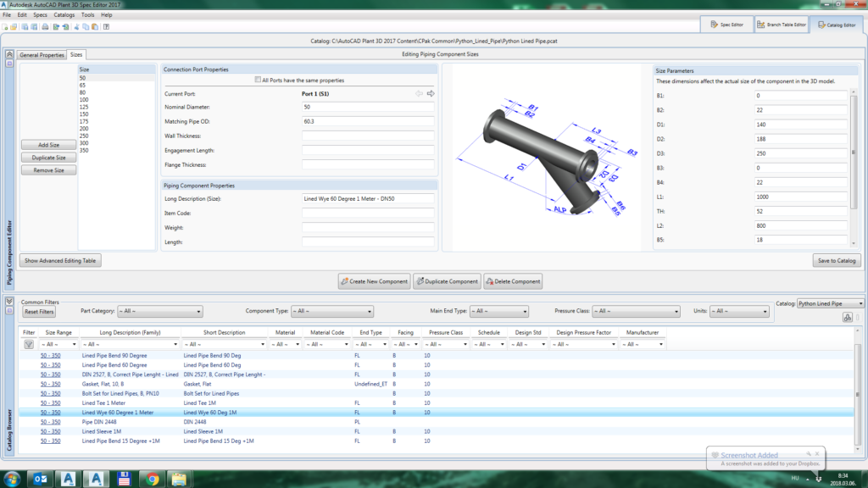868x488 pixels.
Task: Click the Help question-mark toolbar icon
Action: point(106,26)
